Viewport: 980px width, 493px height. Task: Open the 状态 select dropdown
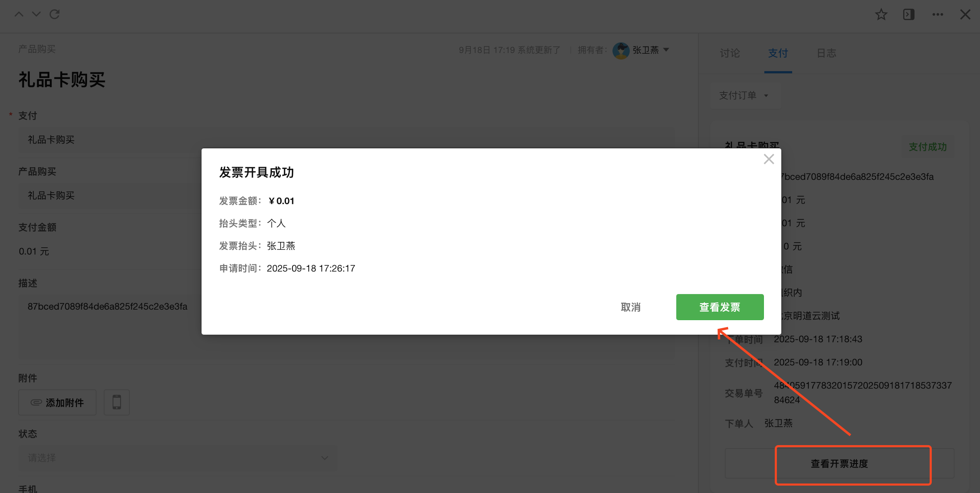click(178, 457)
